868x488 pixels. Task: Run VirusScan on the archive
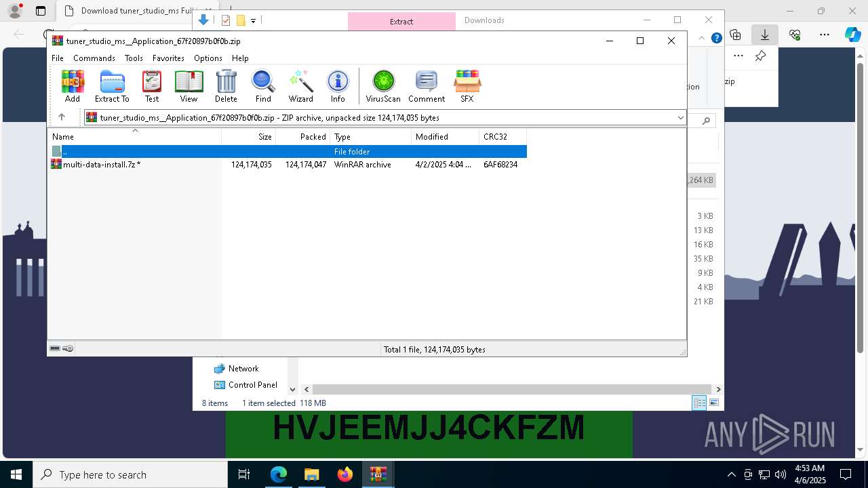point(383,86)
